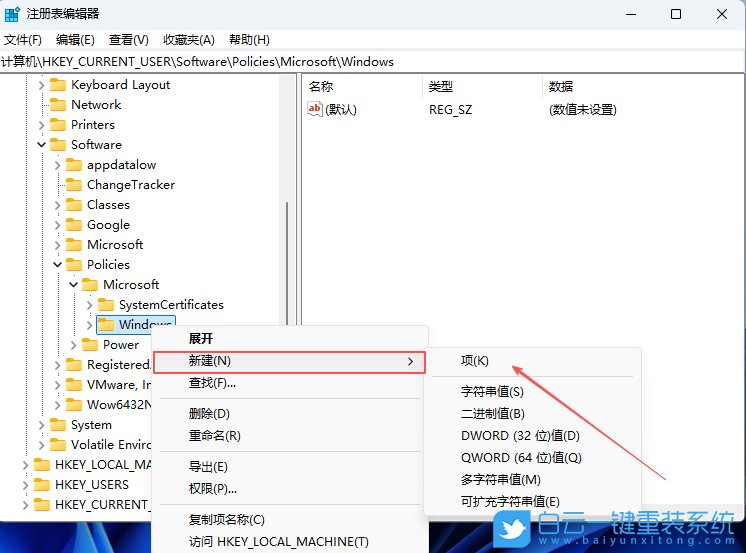Choose 权限(P)... in the context menu
The image size is (746, 553).
(290, 489)
